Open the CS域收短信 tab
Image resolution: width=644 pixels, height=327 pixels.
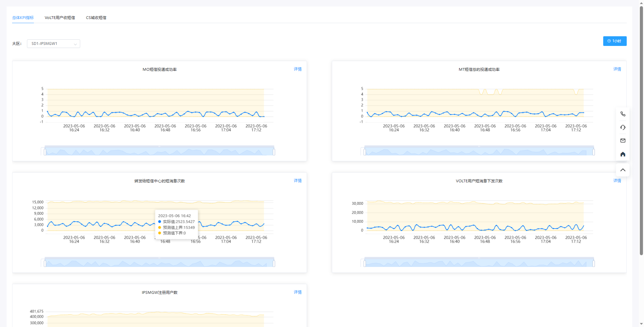coord(96,18)
